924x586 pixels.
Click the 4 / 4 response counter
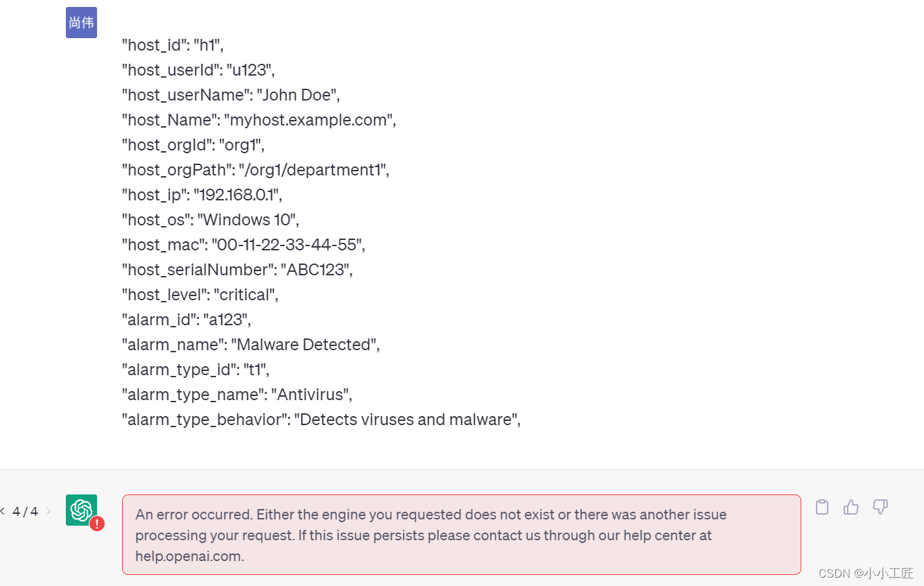point(26,512)
